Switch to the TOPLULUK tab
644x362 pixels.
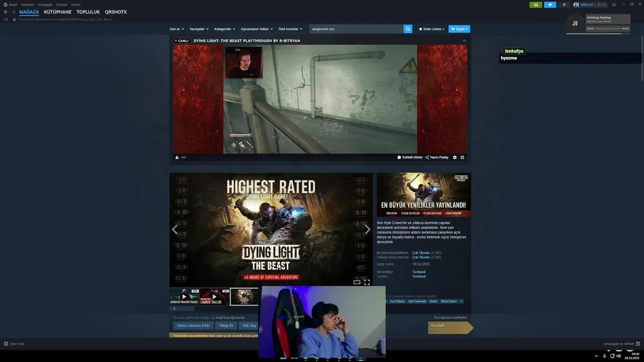(x=88, y=12)
